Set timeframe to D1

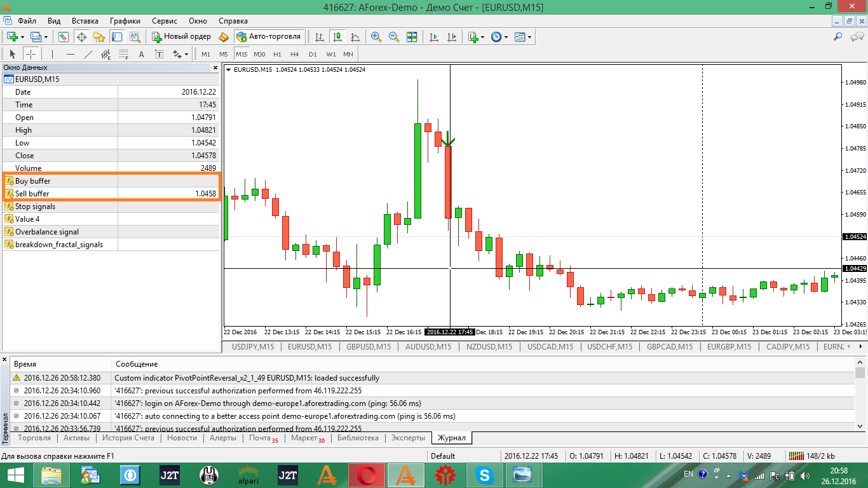pyautogui.click(x=313, y=54)
